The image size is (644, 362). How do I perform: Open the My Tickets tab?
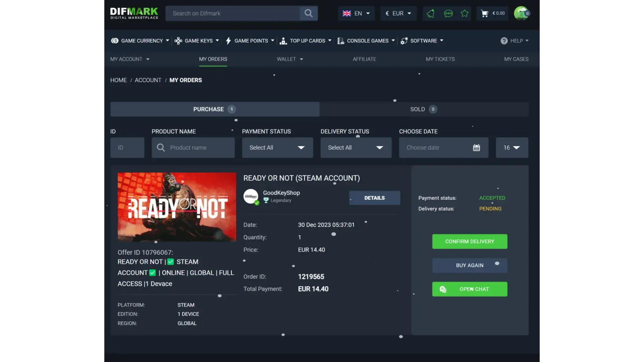(440, 59)
